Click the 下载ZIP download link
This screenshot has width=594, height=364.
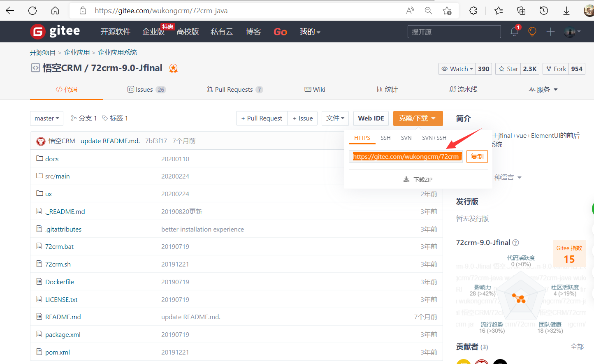click(418, 180)
